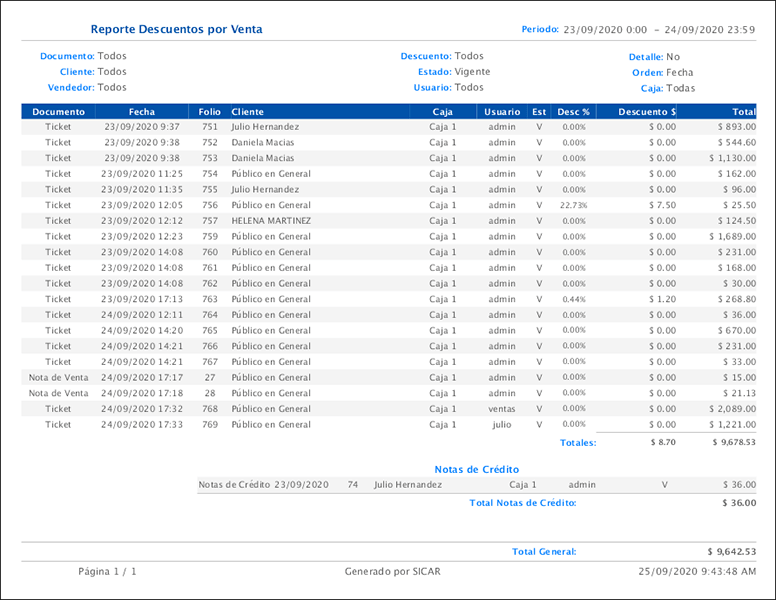Click the 'Orden:' filter label
Screen dimensions: 776x600
pyautogui.click(x=647, y=73)
